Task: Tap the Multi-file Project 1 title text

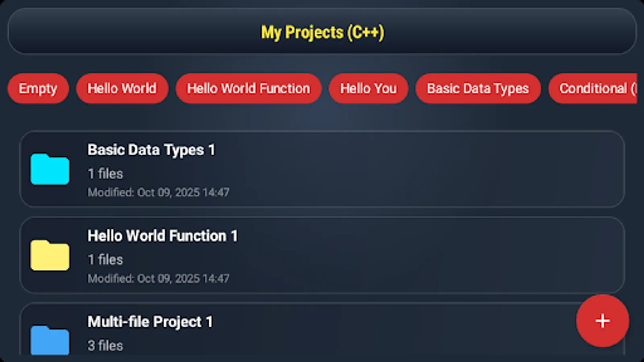Action: pos(150,321)
